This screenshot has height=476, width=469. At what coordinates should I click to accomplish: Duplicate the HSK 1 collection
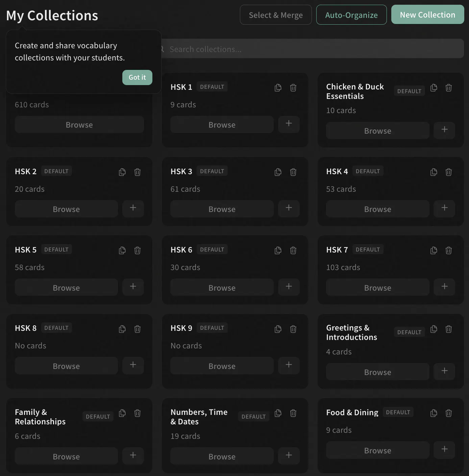(x=278, y=88)
